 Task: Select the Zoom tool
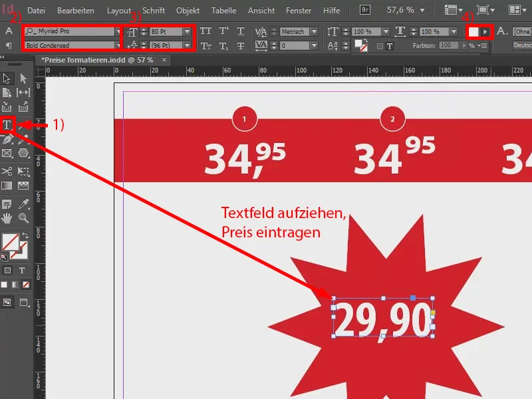click(x=23, y=218)
